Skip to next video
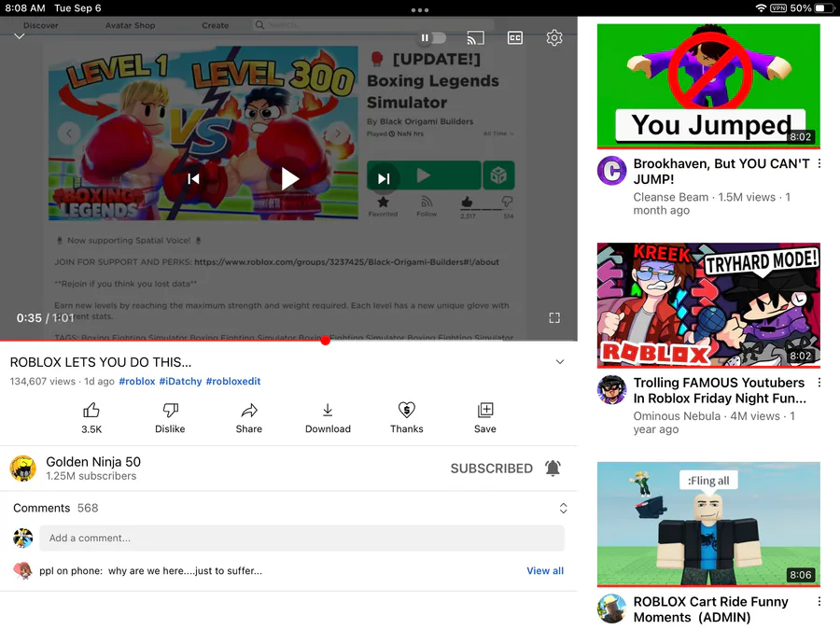 384,178
